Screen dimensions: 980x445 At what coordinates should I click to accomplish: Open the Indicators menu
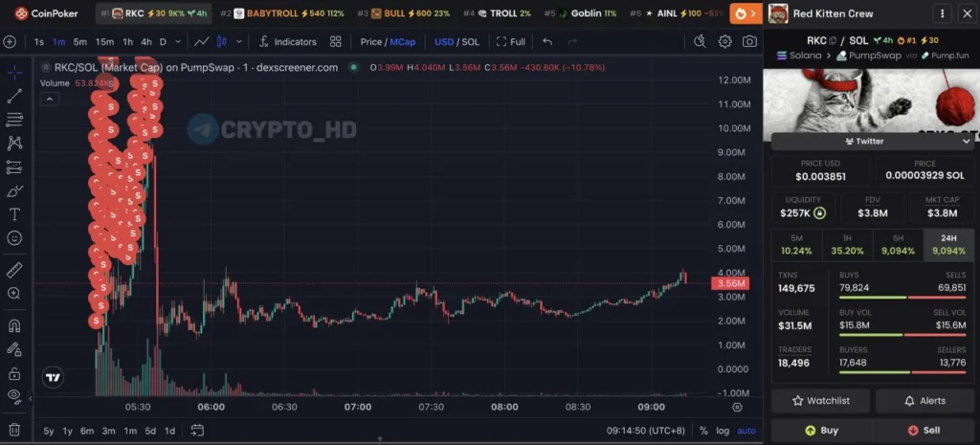(287, 42)
